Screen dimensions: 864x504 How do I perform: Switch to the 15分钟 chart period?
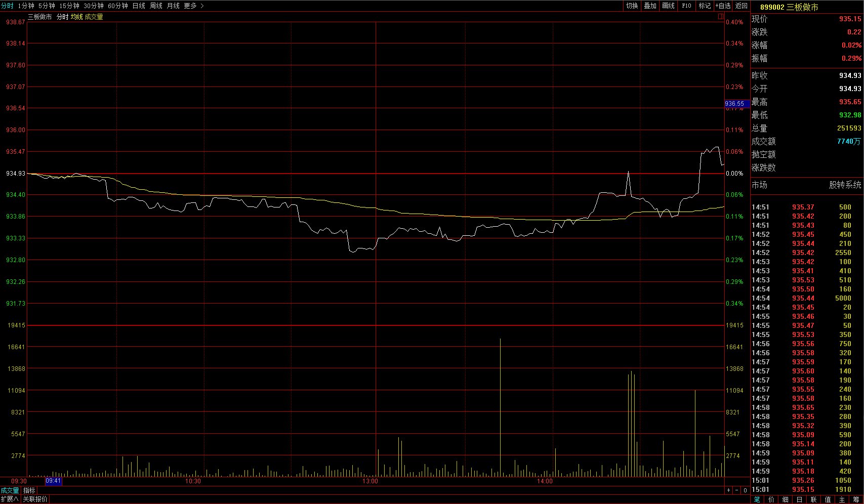coord(69,6)
